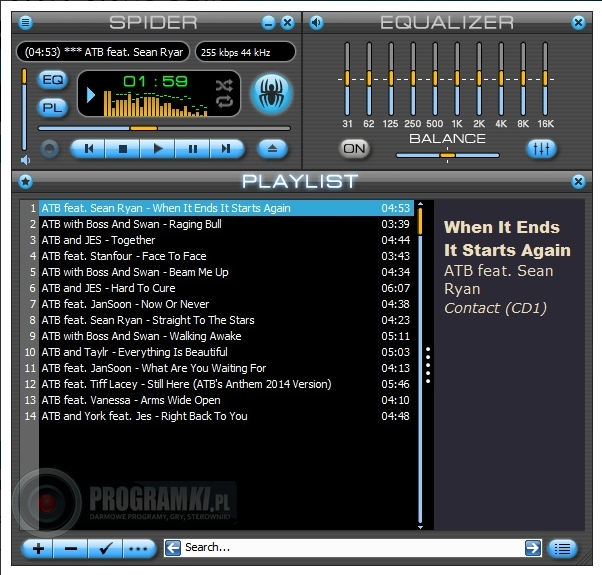Select track "Raging Bull"

(x=226, y=224)
